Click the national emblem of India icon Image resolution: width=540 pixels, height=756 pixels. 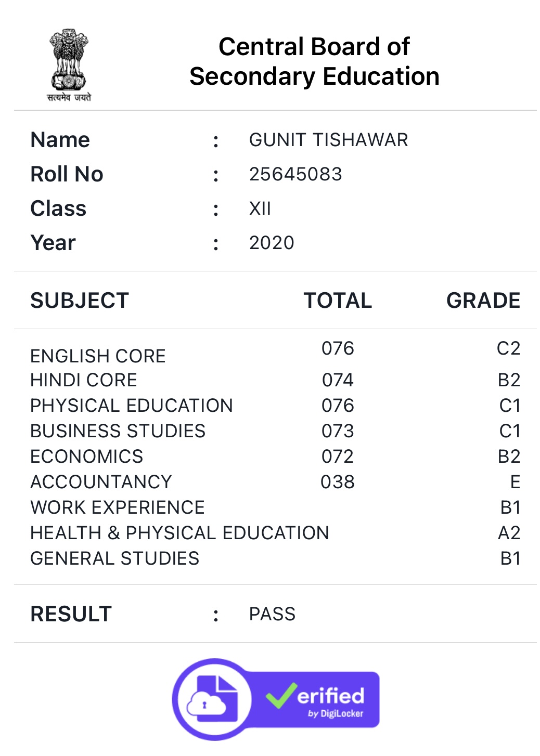pyautogui.click(x=69, y=66)
